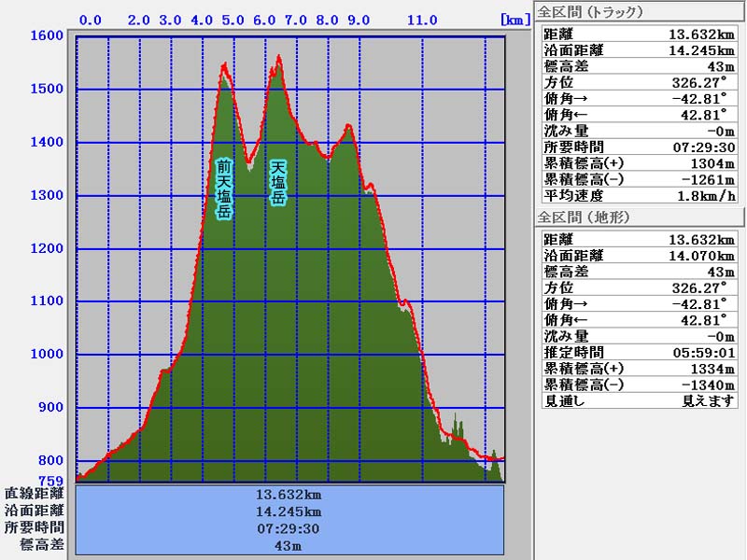Select the 全区間（地形） section header
This screenshot has width=747, height=560.
[x=585, y=217]
